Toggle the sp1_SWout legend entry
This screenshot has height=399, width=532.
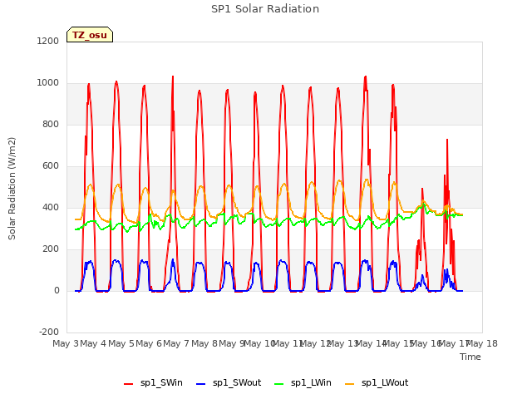point(229,382)
